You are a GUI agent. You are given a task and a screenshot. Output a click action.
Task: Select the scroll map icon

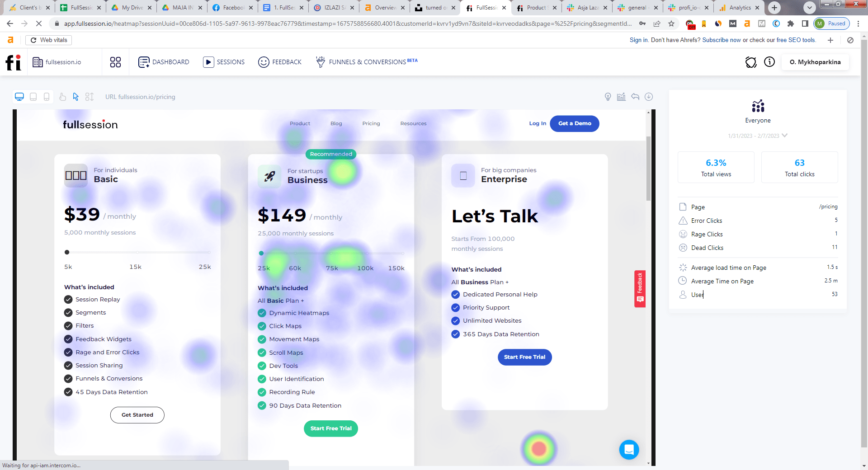click(x=90, y=97)
